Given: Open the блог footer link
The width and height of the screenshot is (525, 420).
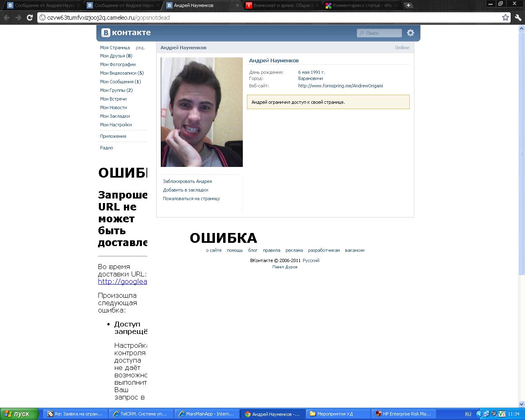Looking at the screenshot, I should click(x=253, y=250).
